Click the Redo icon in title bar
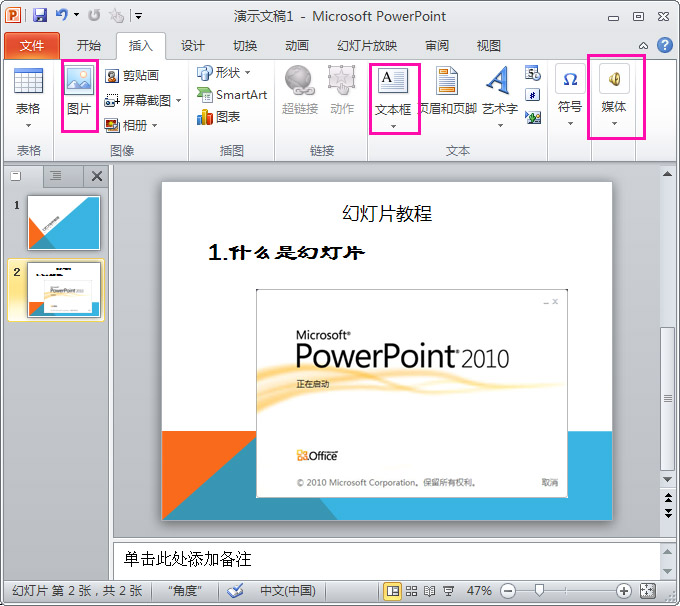Viewport: 680px width, 606px height. [94, 16]
